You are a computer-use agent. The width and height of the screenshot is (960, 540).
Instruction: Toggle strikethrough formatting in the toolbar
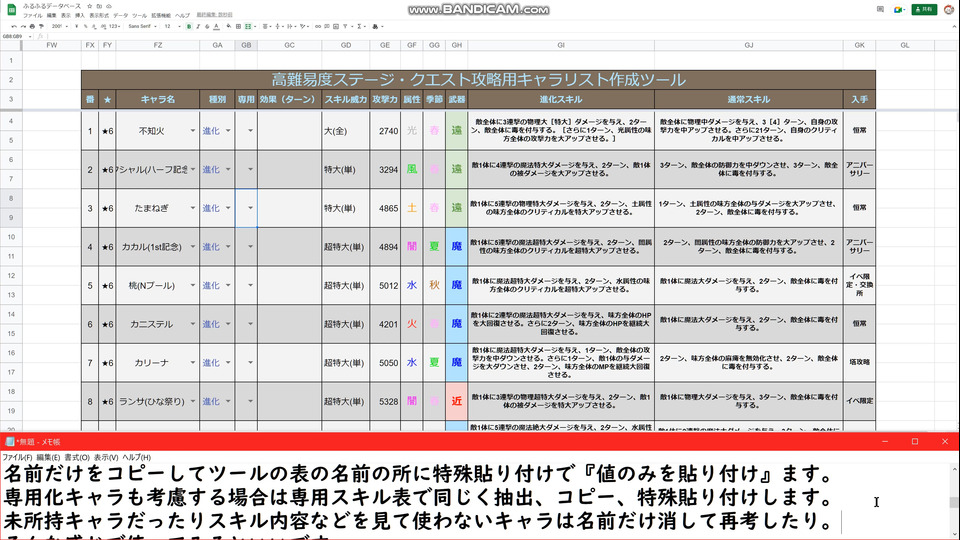point(207,26)
